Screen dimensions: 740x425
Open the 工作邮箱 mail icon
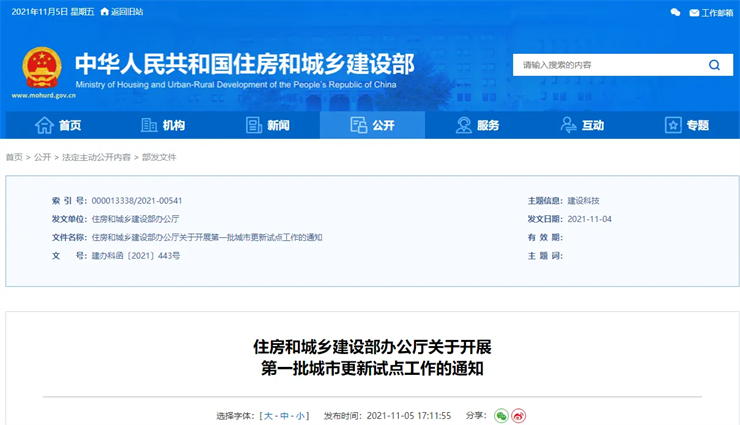pyautogui.click(x=694, y=13)
